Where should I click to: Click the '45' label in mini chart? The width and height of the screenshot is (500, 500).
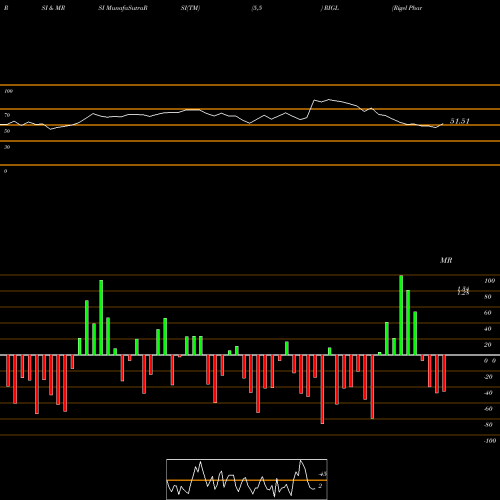(323, 474)
